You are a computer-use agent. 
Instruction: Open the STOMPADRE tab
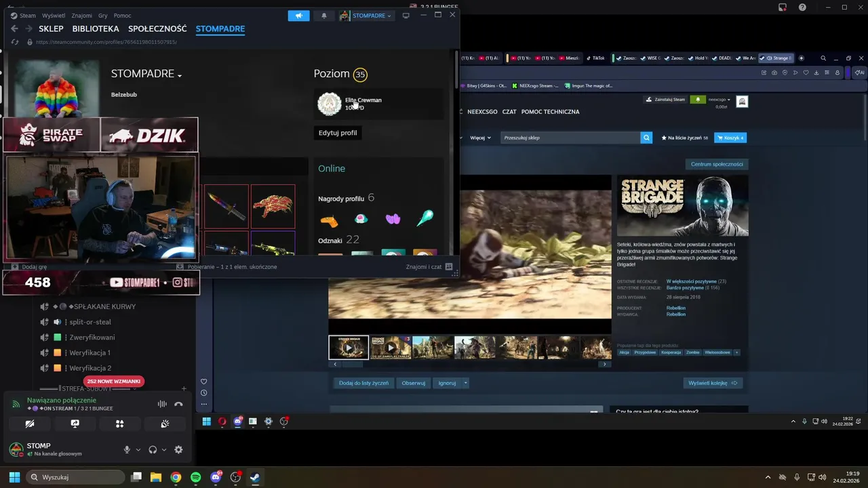click(220, 28)
